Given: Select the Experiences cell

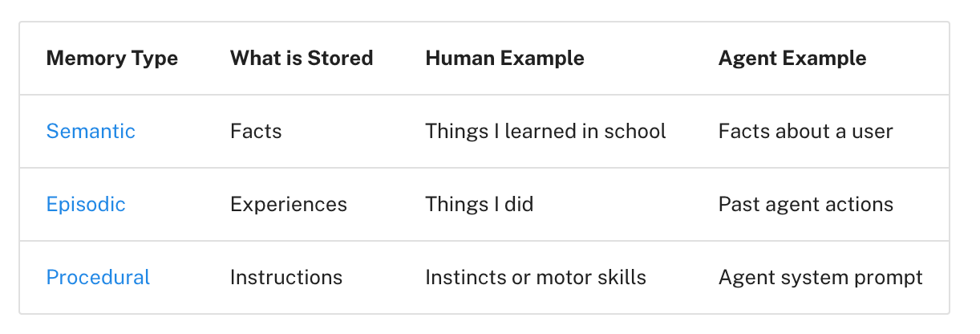Looking at the screenshot, I should [289, 204].
